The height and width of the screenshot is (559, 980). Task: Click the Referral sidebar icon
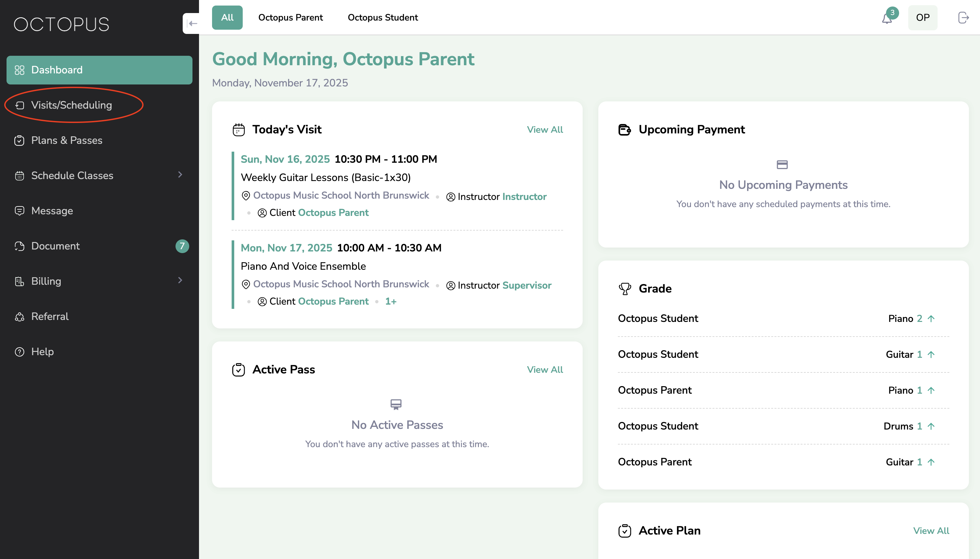(x=19, y=317)
